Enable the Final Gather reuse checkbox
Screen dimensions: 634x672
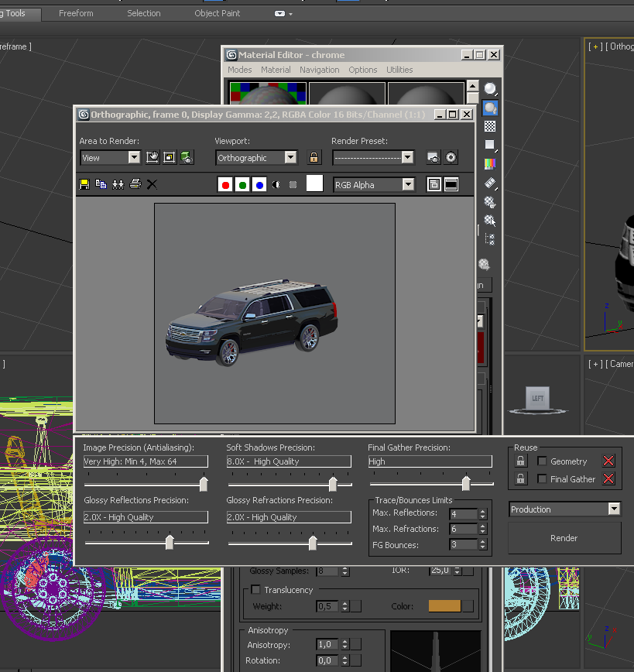point(542,478)
